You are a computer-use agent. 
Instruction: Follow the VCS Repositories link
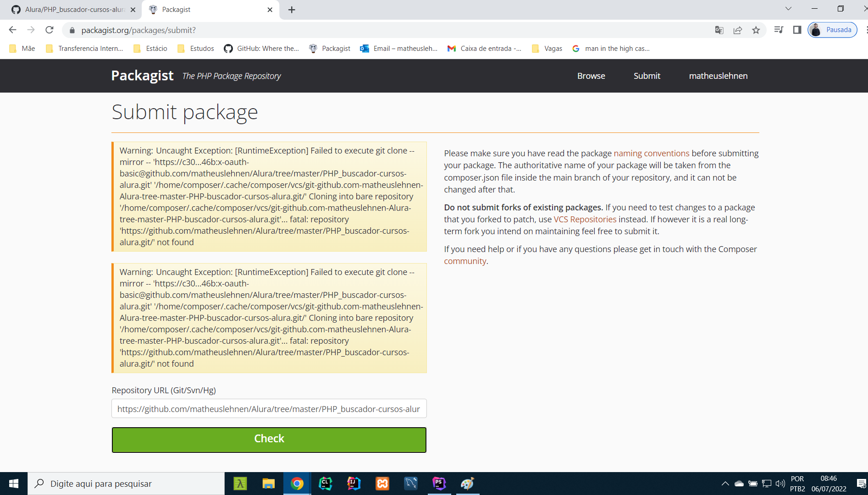pyautogui.click(x=585, y=219)
